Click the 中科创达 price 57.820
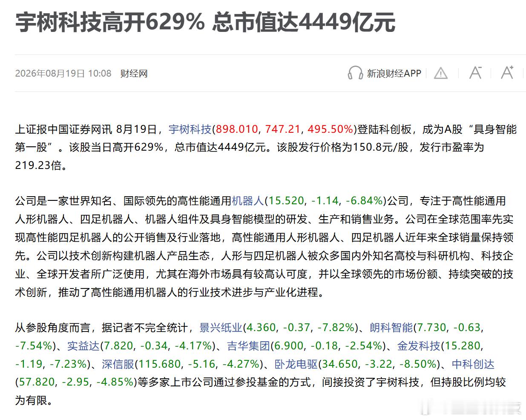The height and width of the screenshot is (420, 526). [37, 382]
